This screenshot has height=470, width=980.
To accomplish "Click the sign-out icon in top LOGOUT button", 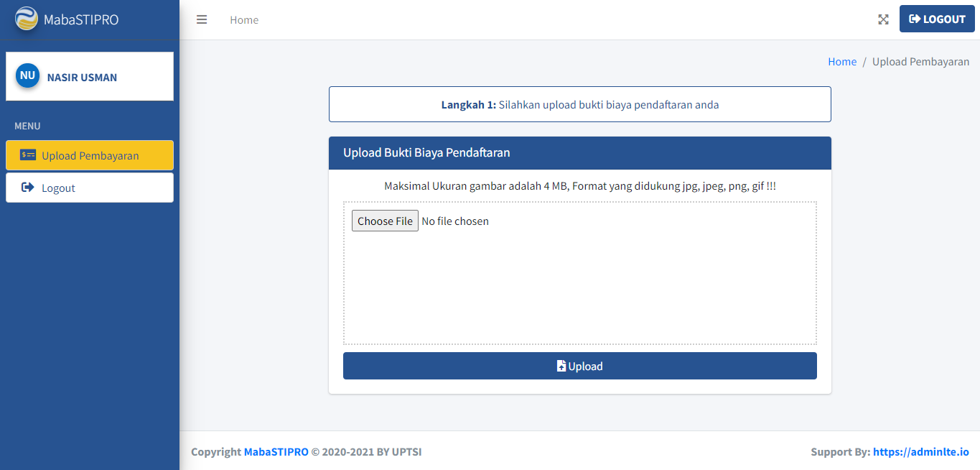I will pyautogui.click(x=915, y=19).
